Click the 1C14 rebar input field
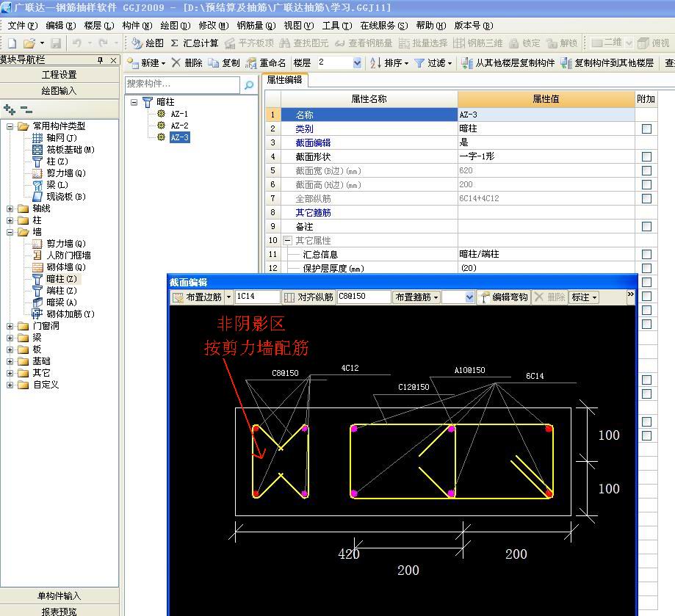 click(256, 297)
